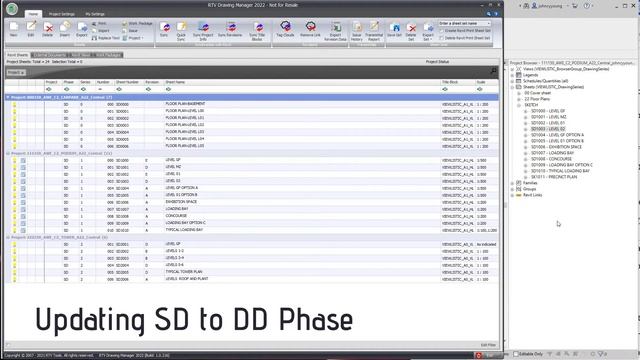The width and height of the screenshot is (640, 360).
Task: Select the External Documents tab
Action: pyautogui.click(x=49, y=55)
